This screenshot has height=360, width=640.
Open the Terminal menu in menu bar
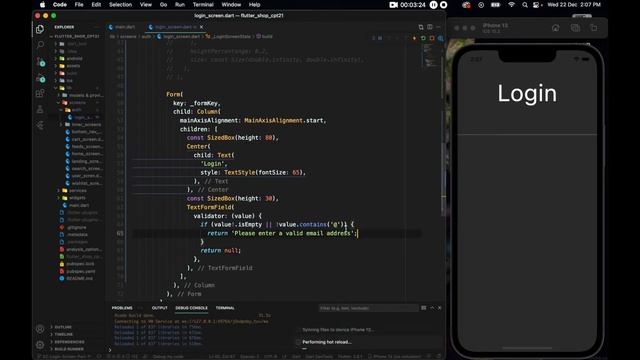[x=203, y=5]
